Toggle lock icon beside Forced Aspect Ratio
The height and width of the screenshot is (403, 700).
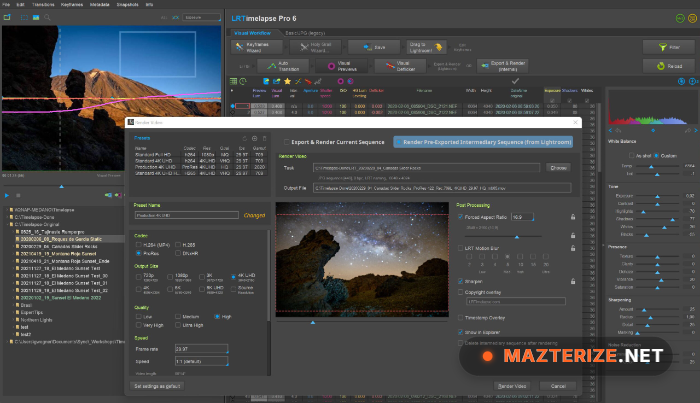click(573, 217)
